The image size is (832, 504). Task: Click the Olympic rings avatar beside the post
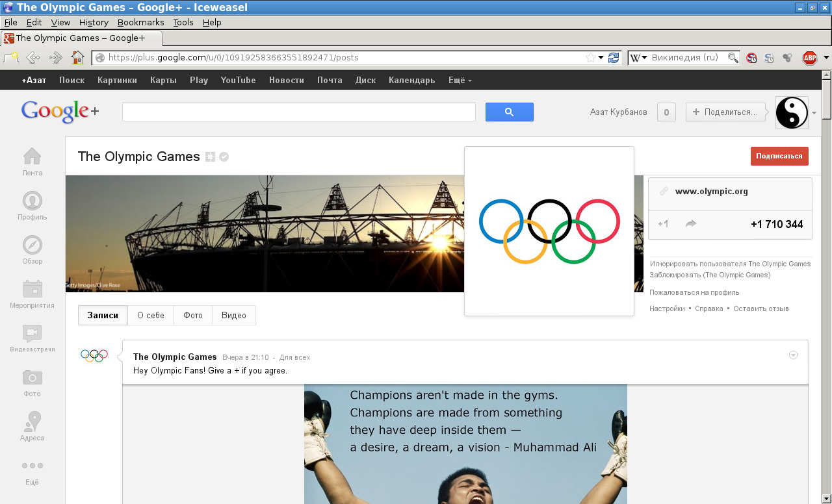point(94,355)
